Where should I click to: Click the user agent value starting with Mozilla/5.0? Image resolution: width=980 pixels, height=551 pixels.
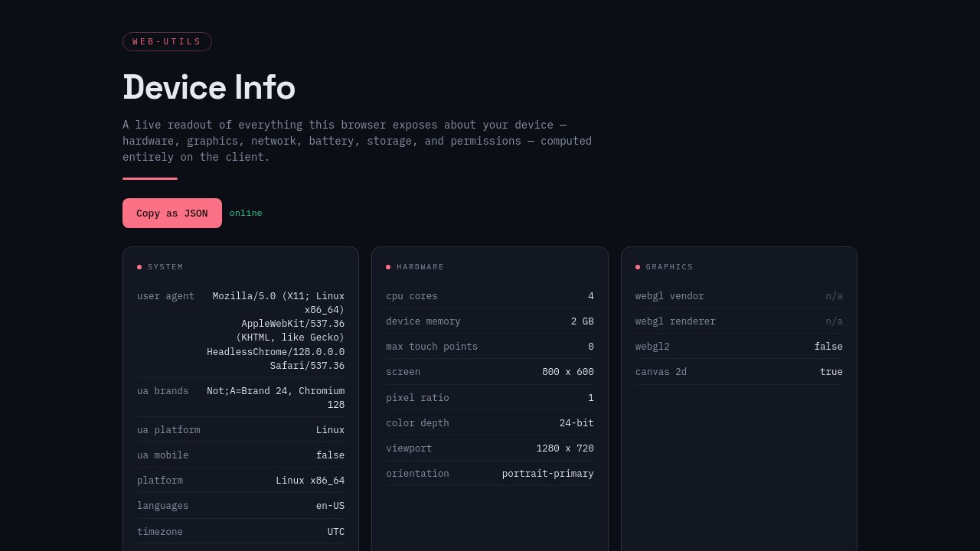(x=276, y=331)
